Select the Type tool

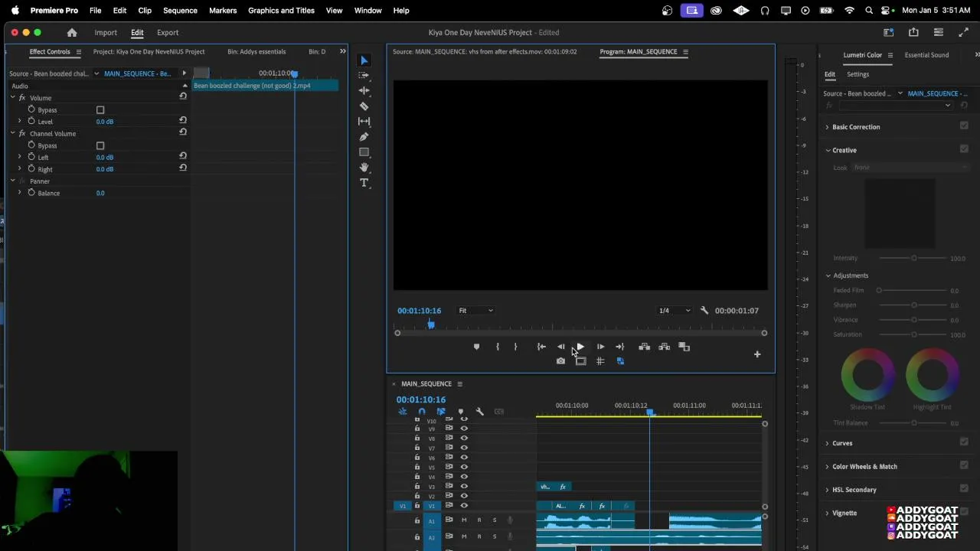click(364, 183)
